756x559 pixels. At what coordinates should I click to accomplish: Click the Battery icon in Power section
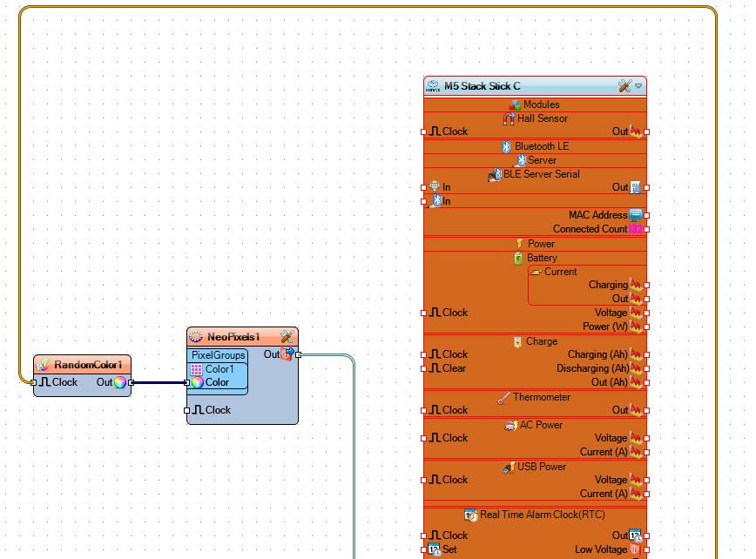518,258
